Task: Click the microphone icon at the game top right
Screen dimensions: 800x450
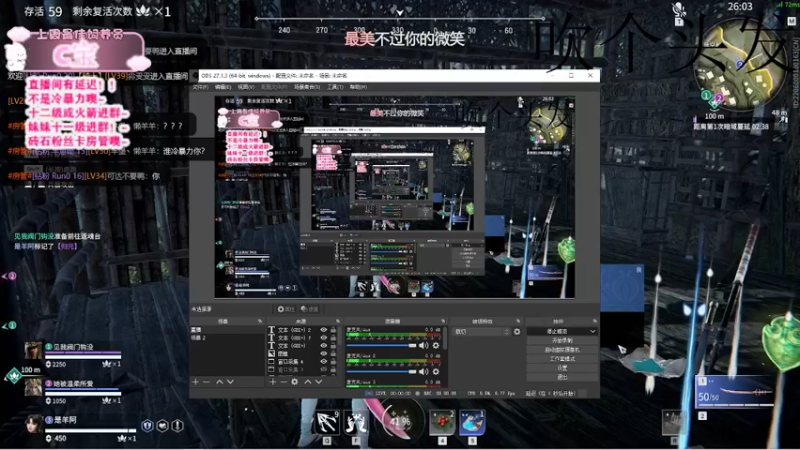Action: [x=679, y=10]
